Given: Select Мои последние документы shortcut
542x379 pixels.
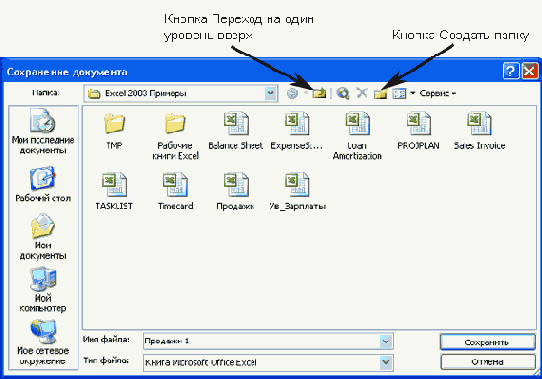Looking at the screenshot, I should (x=43, y=131).
